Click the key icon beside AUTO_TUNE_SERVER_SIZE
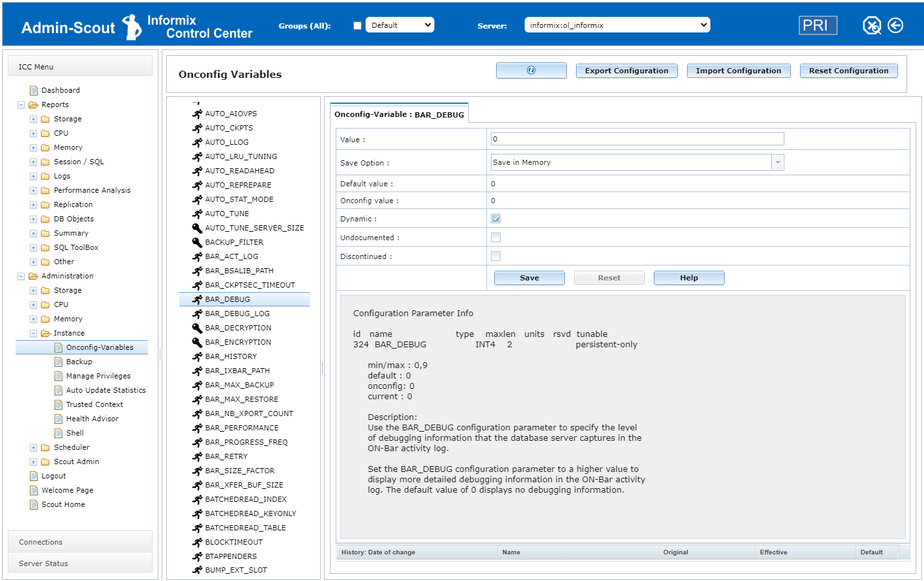Viewport: 924px width, 581px height. tap(197, 228)
